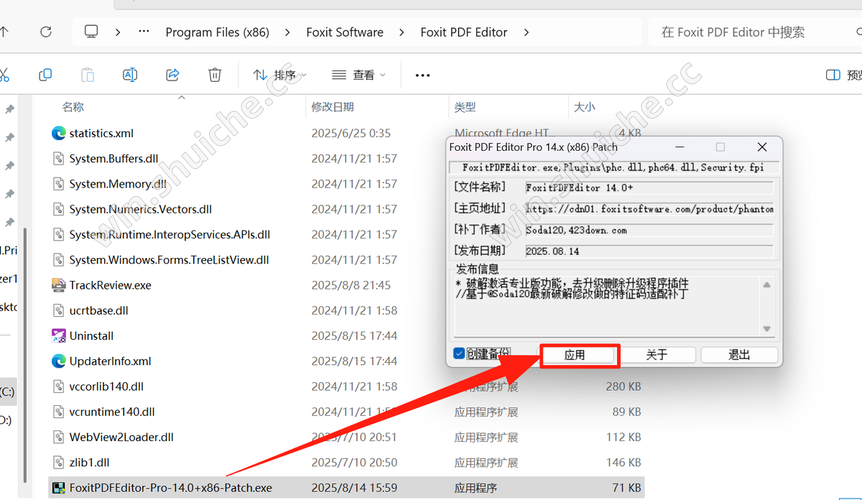This screenshot has width=862, height=500.
Task: Click the 退出 button in Patch dialog
Action: (x=739, y=355)
